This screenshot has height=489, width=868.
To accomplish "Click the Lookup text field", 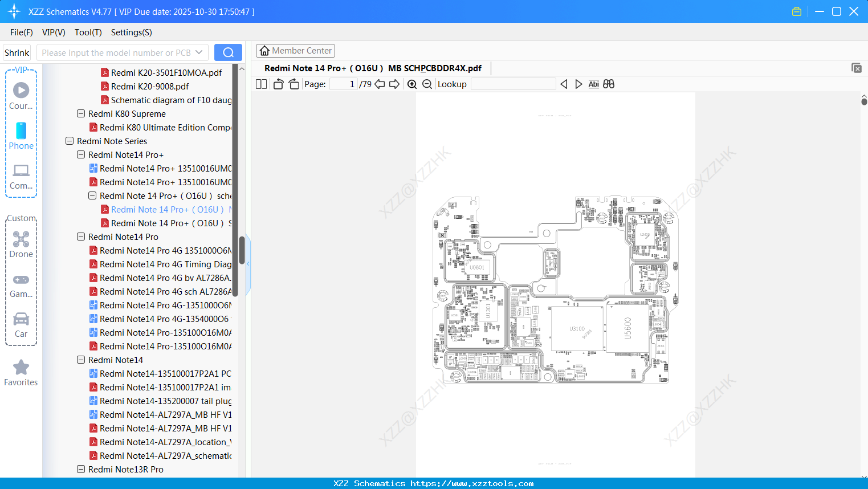I will point(513,84).
